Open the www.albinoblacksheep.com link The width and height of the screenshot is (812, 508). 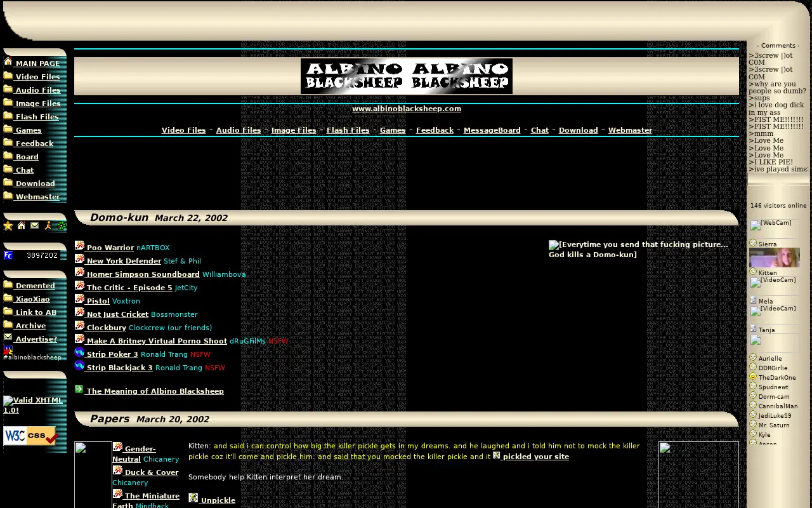[x=407, y=109]
